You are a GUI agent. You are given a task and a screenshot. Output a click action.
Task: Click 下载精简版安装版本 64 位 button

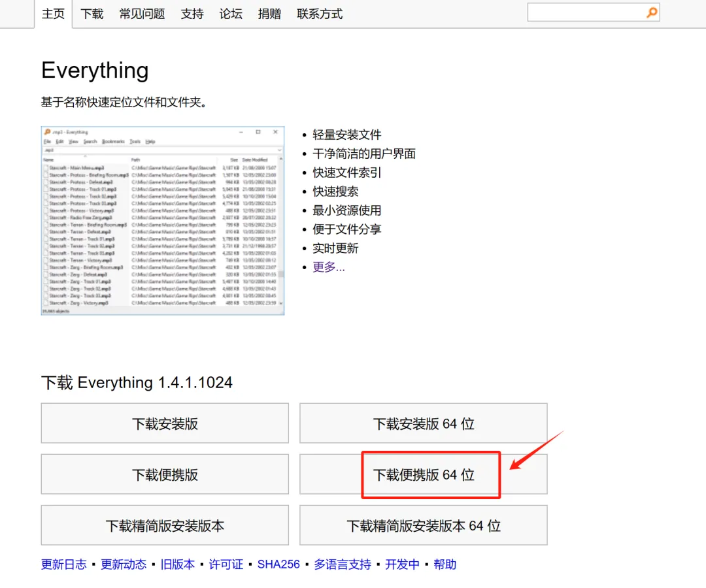coord(423,525)
